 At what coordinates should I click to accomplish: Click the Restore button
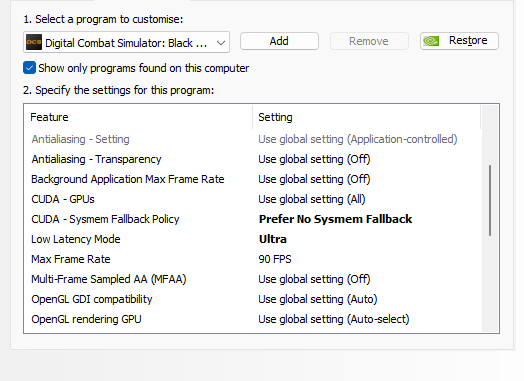click(x=459, y=41)
